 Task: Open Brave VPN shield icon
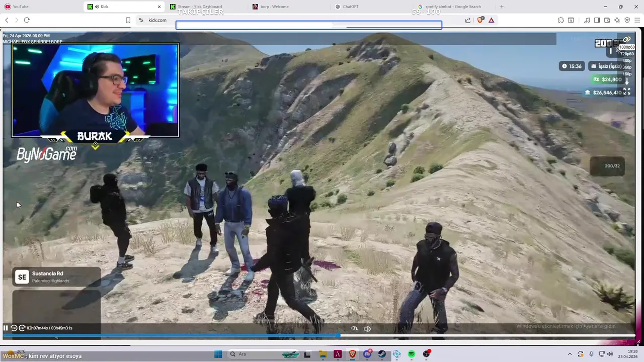(627, 20)
